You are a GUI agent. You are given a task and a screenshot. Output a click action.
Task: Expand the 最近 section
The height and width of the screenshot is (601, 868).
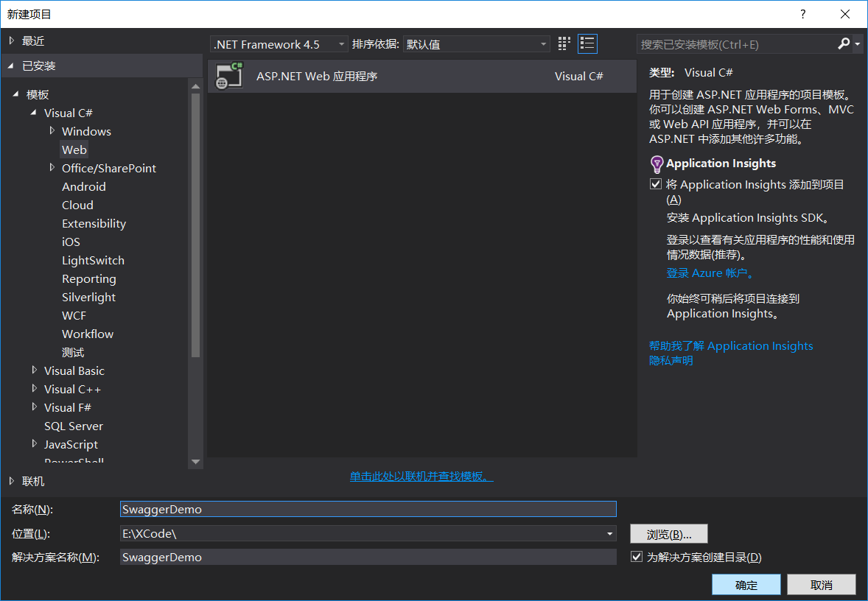pyautogui.click(x=12, y=41)
